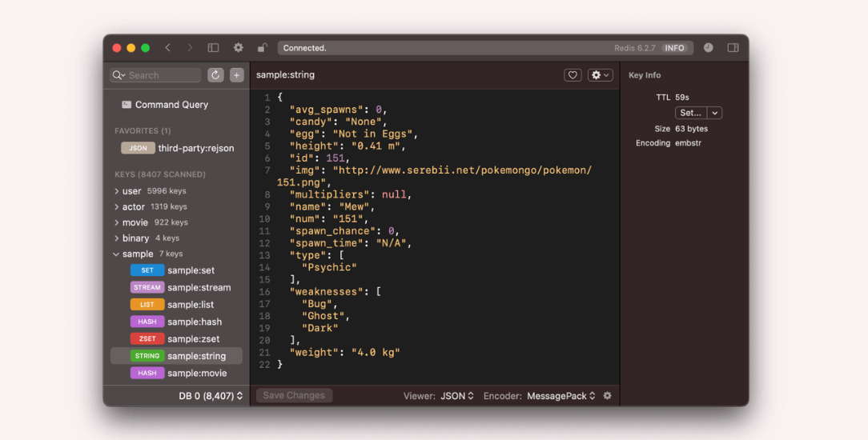Click the Encoding embstr value
Screen dimensions: 868x440
click(688, 143)
